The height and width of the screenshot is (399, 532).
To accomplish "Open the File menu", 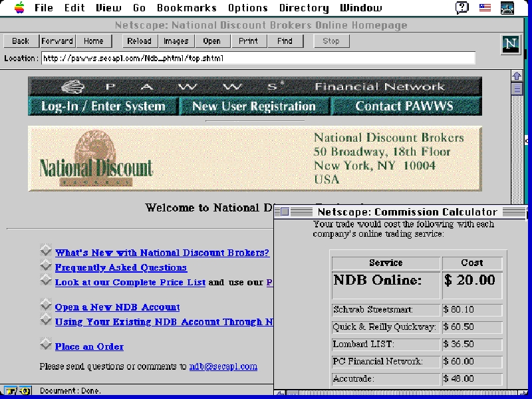I will click(44, 7).
